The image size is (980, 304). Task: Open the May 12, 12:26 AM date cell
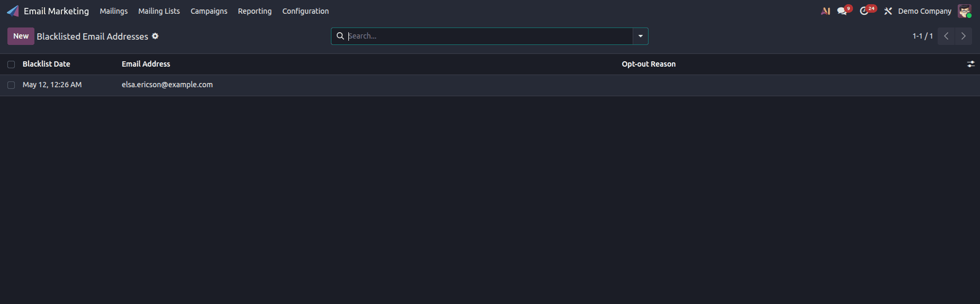(x=52, y=85)
